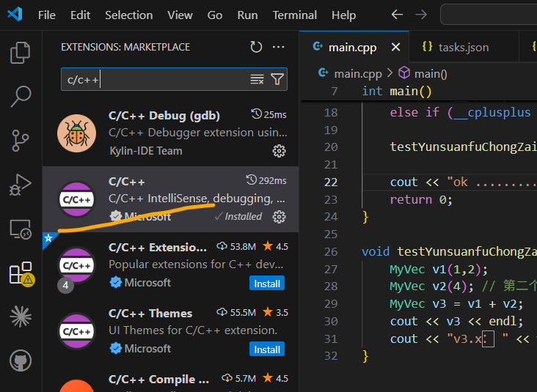Click the sticky 'int main()' header line
This screenshot has width=537, height=392.
click(397, 91)
